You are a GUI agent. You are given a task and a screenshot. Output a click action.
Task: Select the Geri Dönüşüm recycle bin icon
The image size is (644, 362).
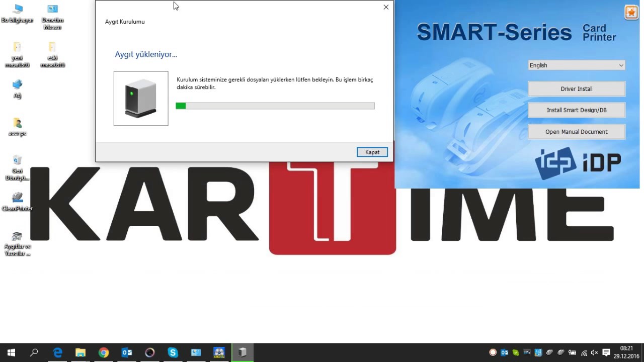point(17,168)
